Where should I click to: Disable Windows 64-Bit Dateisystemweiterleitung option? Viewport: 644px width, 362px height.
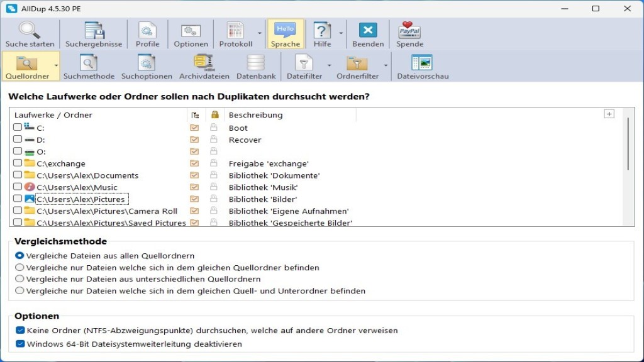(x=20, y=344)
